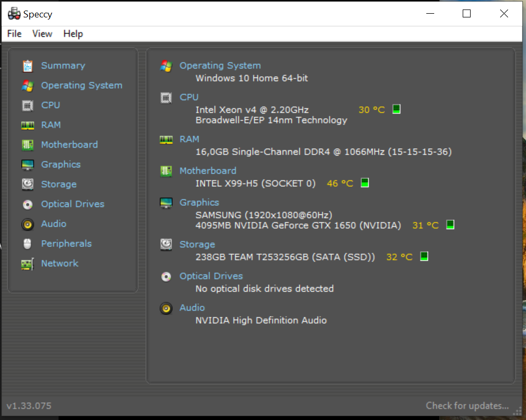This screenshot has height=420, width=526.
Task: Open the Help menu
Action: click(x=73, y=34)
